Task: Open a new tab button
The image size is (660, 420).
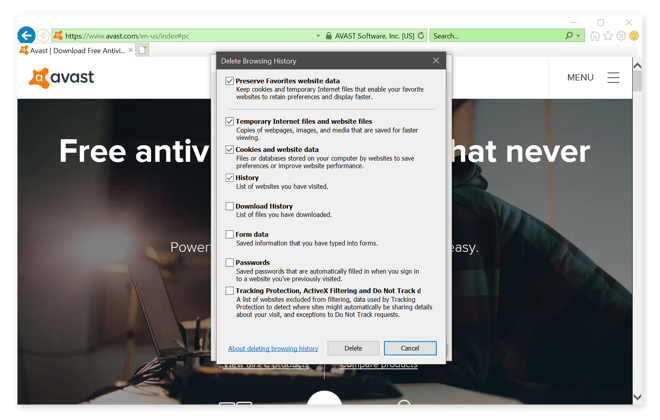Action: [x=143, y=50]
